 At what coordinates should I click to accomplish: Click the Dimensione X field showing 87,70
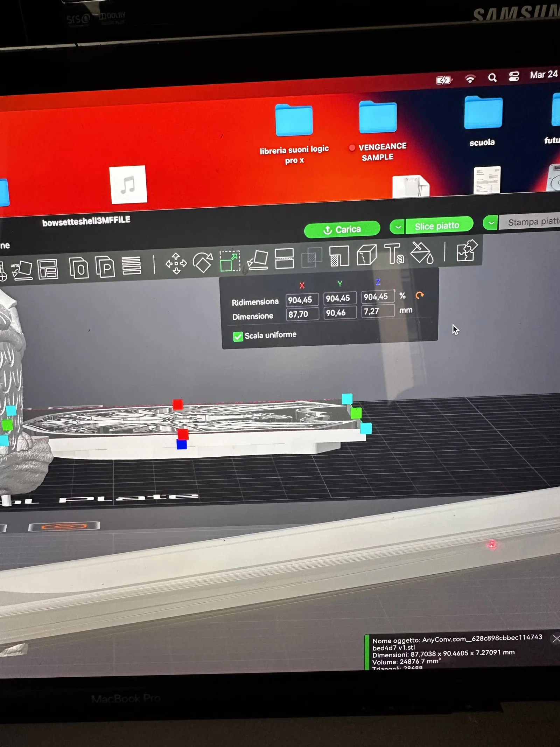tap(302, 314)
